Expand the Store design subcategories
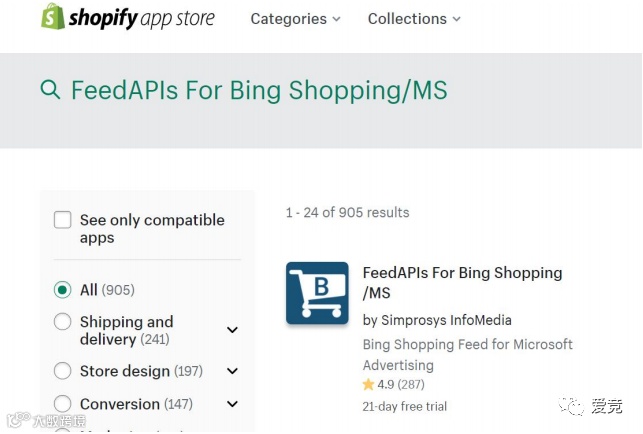643x434 pixels. (232, 371)
